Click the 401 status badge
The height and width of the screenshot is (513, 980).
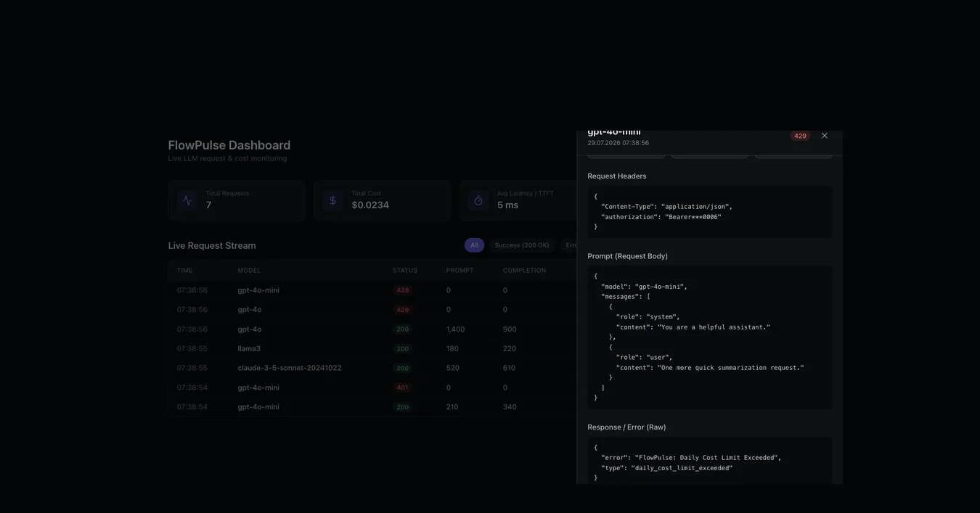tap(402, 387)
